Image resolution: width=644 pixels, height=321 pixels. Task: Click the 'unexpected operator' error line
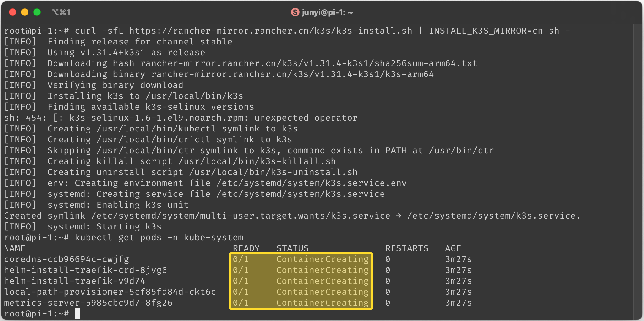[x=181, y=118]
